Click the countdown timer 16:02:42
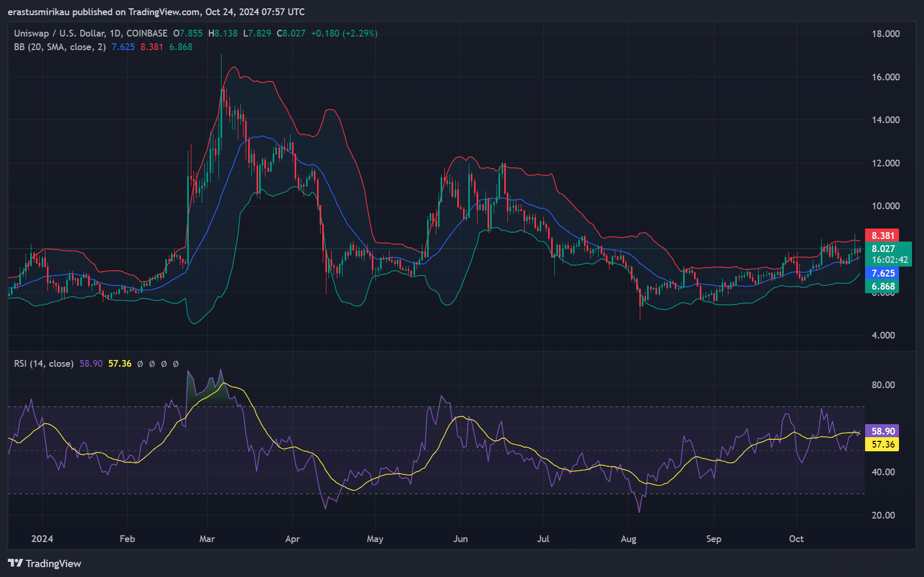This screenshot has height=577, width=924. point(890,260)
